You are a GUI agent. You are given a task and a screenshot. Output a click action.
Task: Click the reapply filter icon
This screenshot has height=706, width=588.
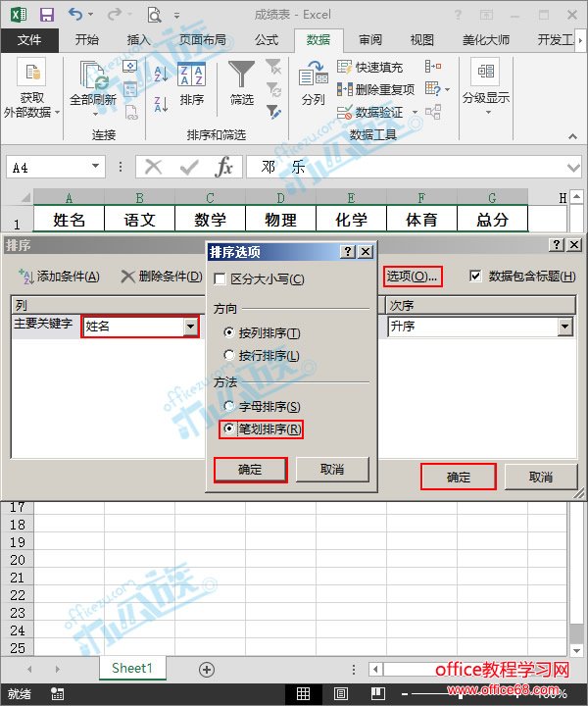(x=273, y=88)
